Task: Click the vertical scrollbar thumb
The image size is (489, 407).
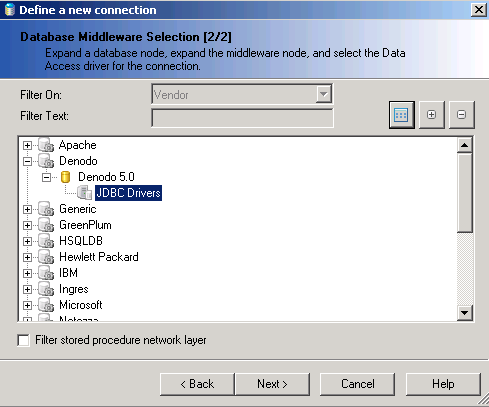Action: [x=465, y=193]
